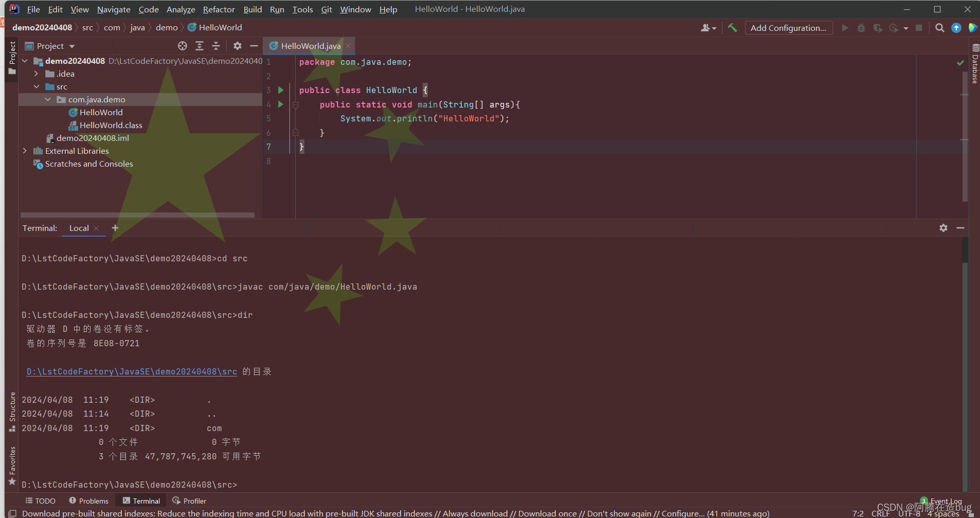Open Terminal panel settings gear

click(x=943, y=228)
